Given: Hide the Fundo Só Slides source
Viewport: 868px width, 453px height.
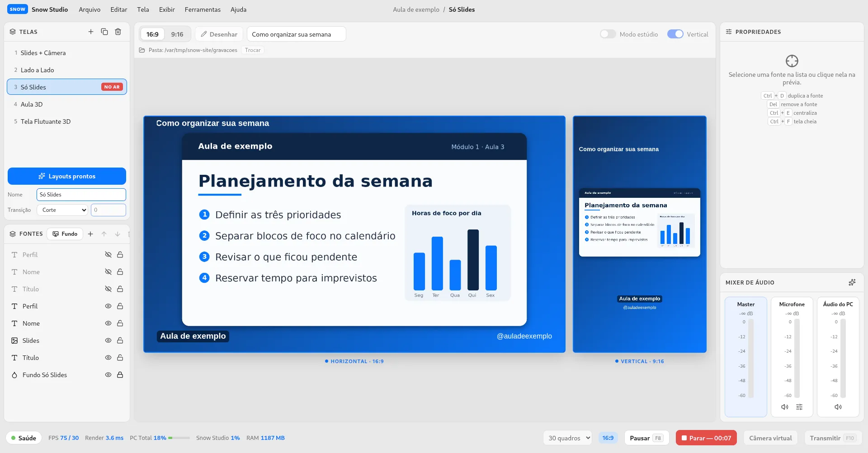Looking at the screenshot, I should point(108,375).
